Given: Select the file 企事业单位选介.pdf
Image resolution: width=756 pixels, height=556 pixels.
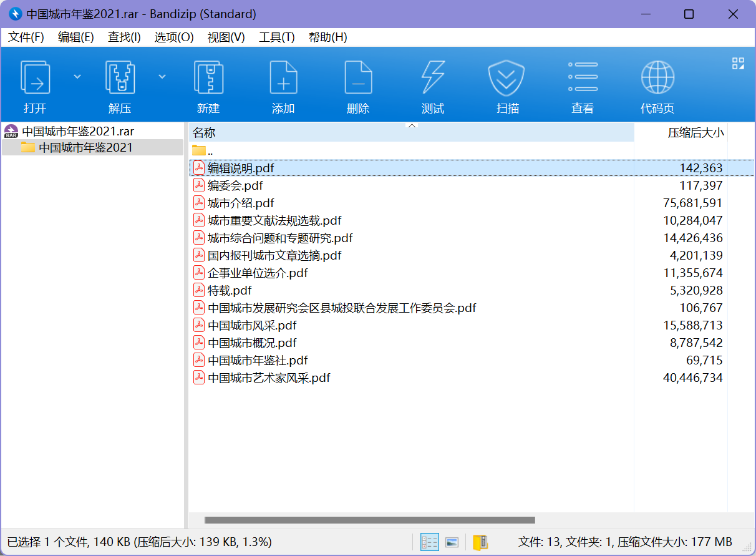Looking at the screenshot, I should [x=258, y=273].
